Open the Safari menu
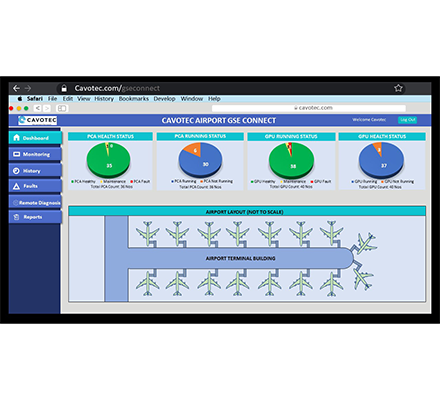440x400 pixels. pos(35,99)
